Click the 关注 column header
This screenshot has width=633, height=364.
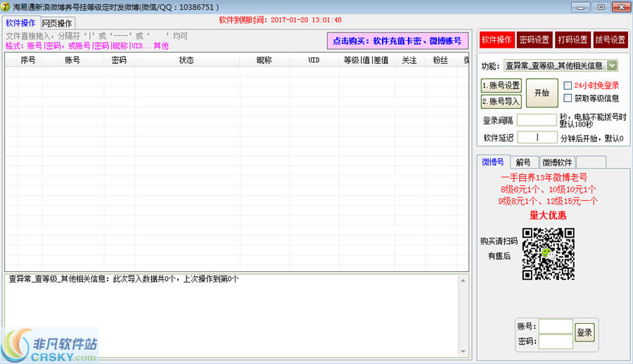[409, 60]
